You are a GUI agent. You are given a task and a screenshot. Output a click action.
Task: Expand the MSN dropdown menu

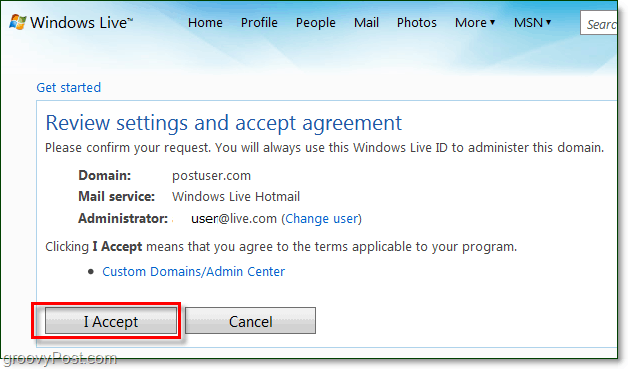point(532,23)
